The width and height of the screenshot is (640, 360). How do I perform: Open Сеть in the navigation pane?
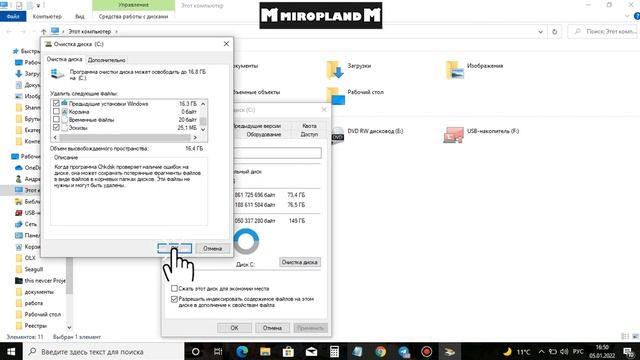pos(26,224)
